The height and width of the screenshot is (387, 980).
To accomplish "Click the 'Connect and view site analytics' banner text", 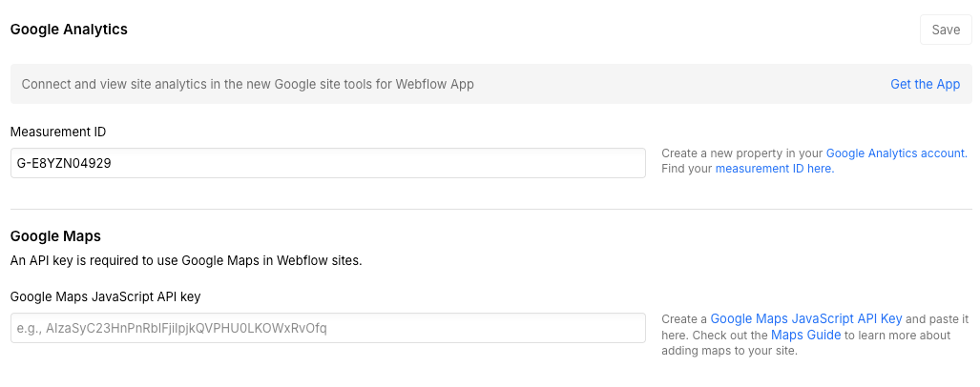I will point(248,84).
